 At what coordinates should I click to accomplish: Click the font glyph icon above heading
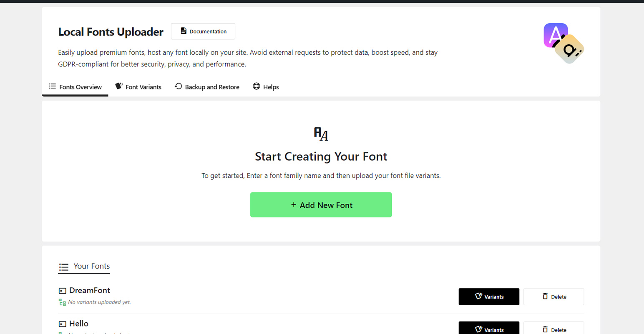coord(321,134)
